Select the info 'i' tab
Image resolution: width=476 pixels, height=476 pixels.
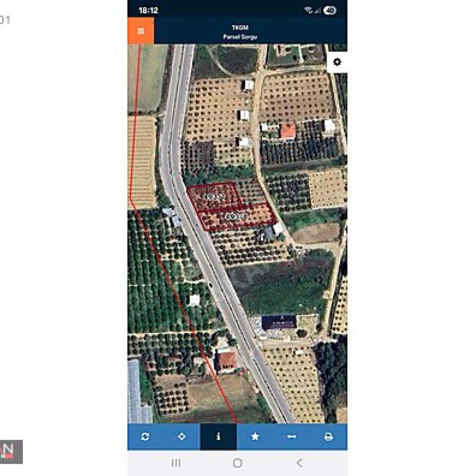[x=218, y=436]
